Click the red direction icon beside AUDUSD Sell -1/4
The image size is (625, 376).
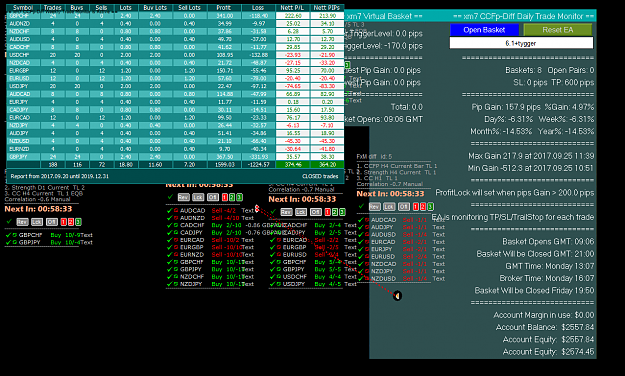pos(367,234)
